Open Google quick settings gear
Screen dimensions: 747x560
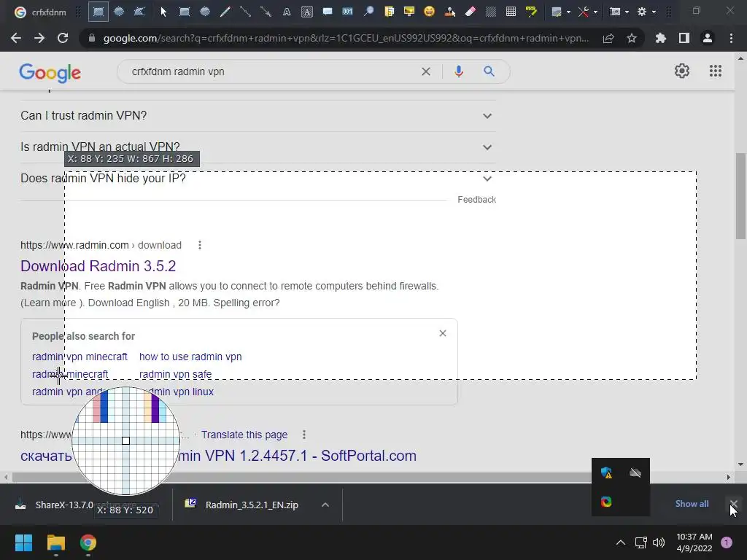click(682, 71)
